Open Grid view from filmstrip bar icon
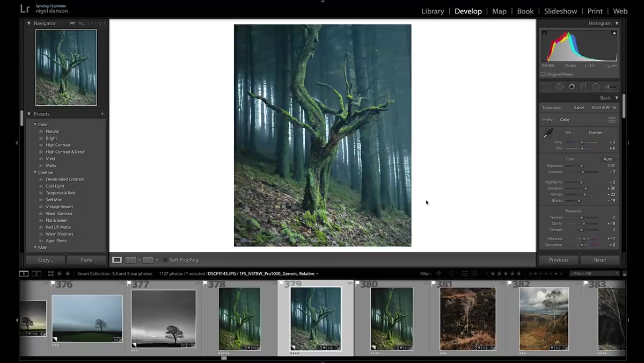The height and width of the screenshot is (363, 644). click(x=50, y=273)
